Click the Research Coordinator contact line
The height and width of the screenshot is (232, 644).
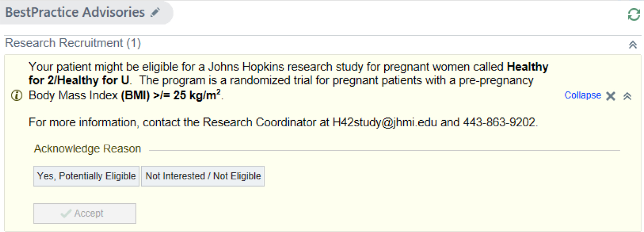coord(283,122)
